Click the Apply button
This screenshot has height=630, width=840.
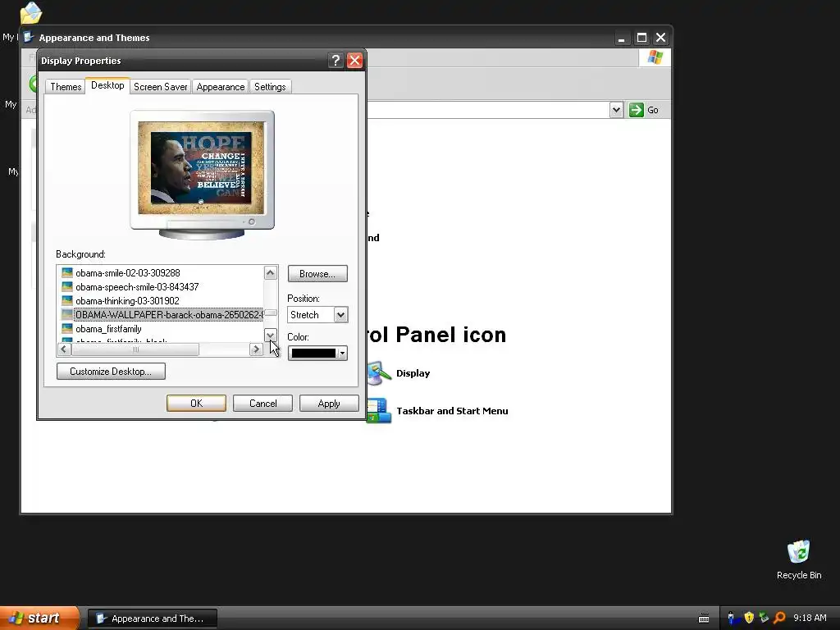tap(329, 404)
